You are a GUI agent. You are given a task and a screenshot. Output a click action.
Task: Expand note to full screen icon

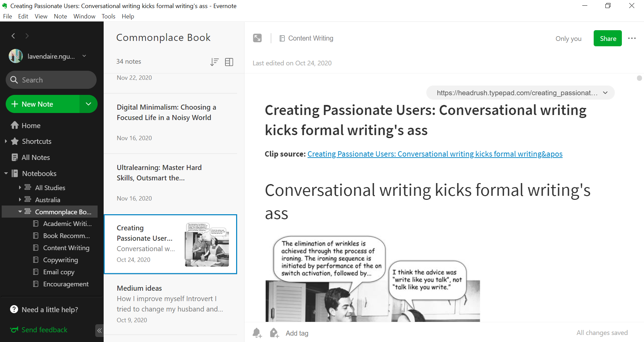pyautogui.click(x=257, y=38)
